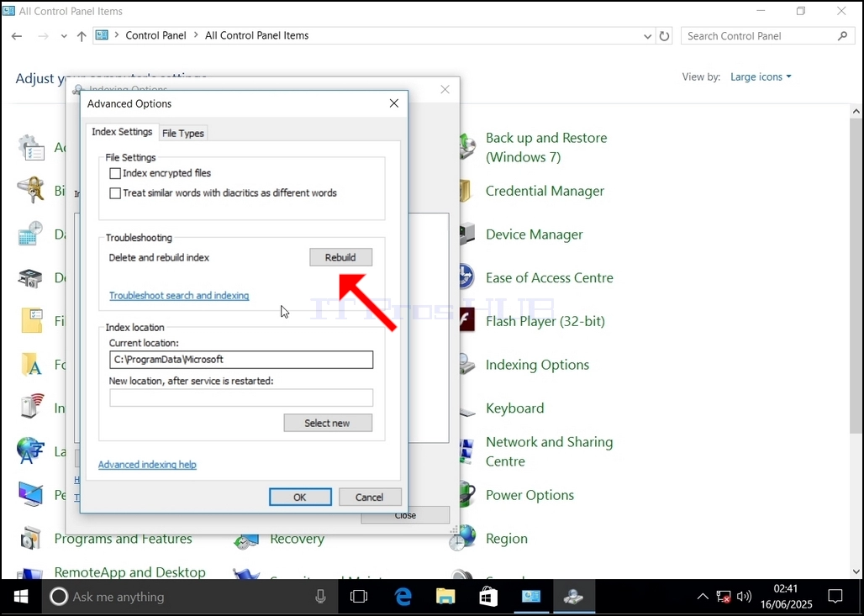Enable Index encrypted files checkbox
The height and width of the screenshot is (616, 864).
click(115, 174)
